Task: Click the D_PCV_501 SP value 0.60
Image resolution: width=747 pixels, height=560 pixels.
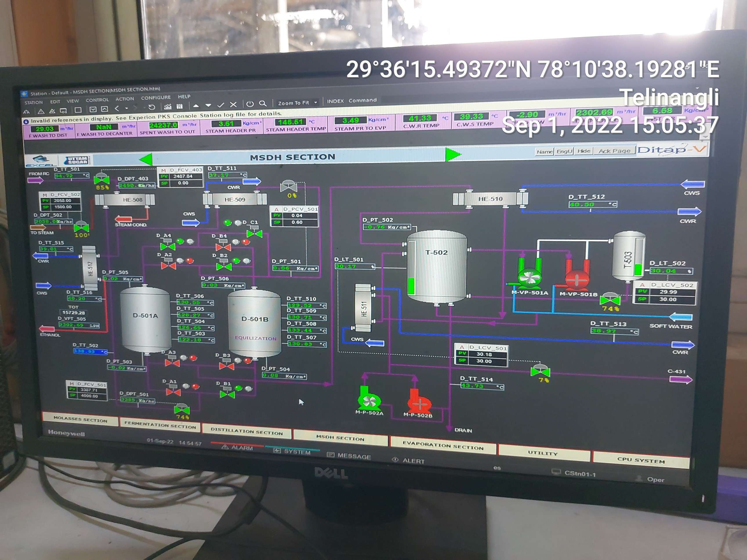Action: (x=297, y=222)
